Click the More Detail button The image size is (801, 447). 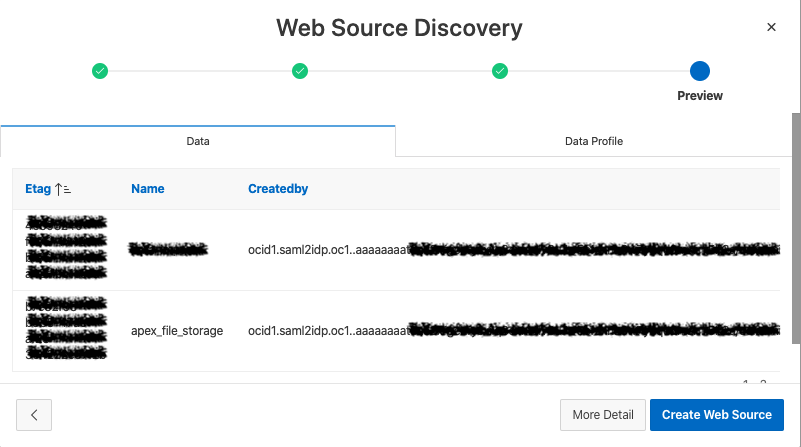tap(602, 414)
